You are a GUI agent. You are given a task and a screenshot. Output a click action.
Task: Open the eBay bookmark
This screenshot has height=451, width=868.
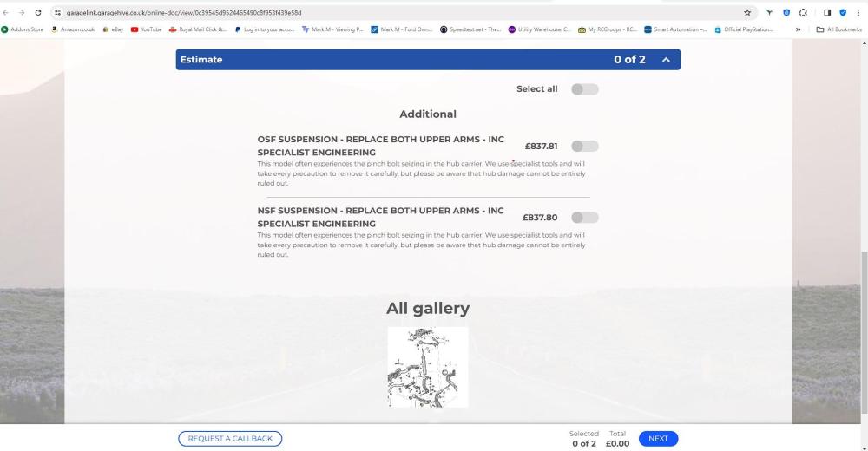tap(113, 29)
